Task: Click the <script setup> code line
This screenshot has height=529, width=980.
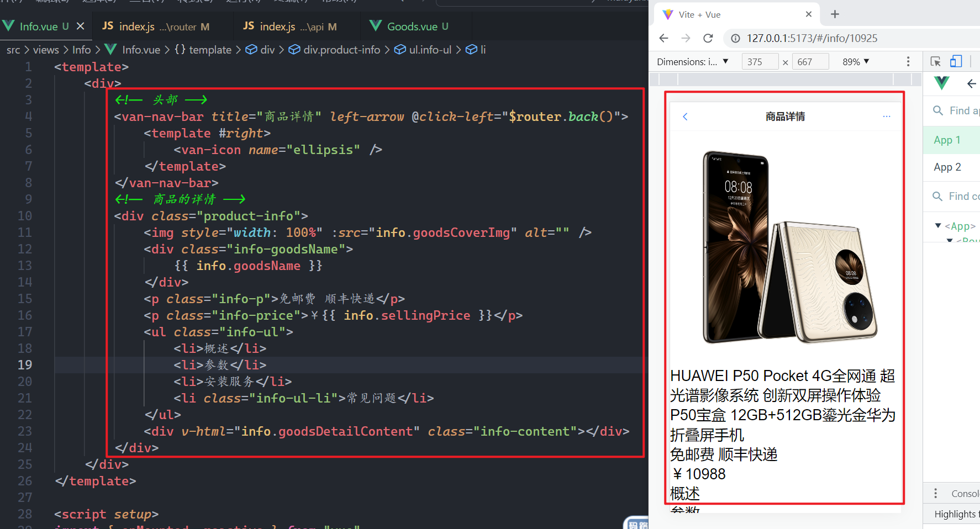Action: pyautogui.click(x=107, y=514)
